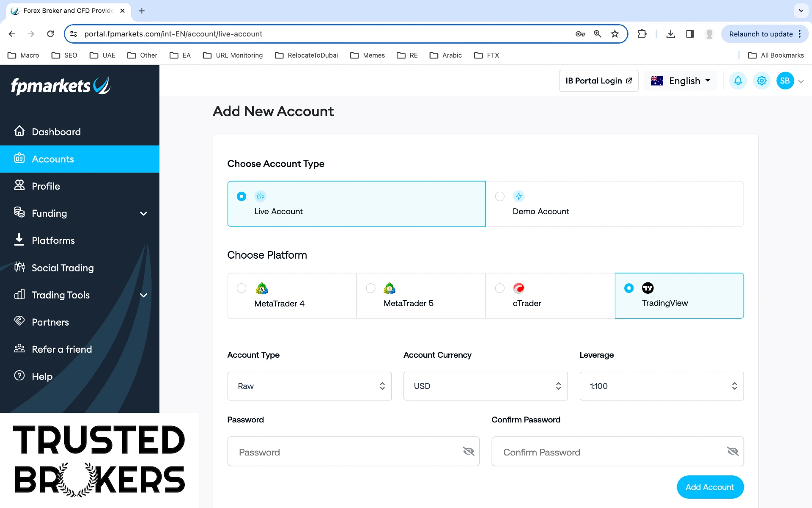Click the Accounts sidebar icon
The image size is (812, 508).
(19, 158)
